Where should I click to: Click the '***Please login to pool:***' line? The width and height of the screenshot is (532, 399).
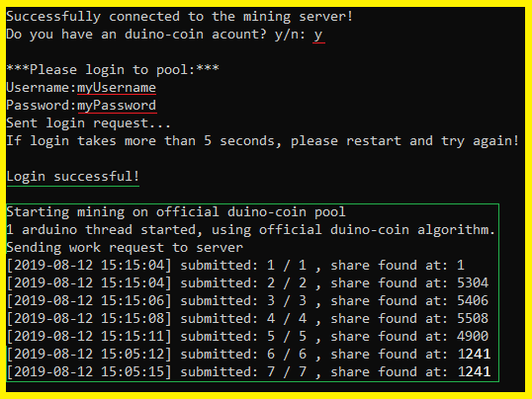[113, 70]
